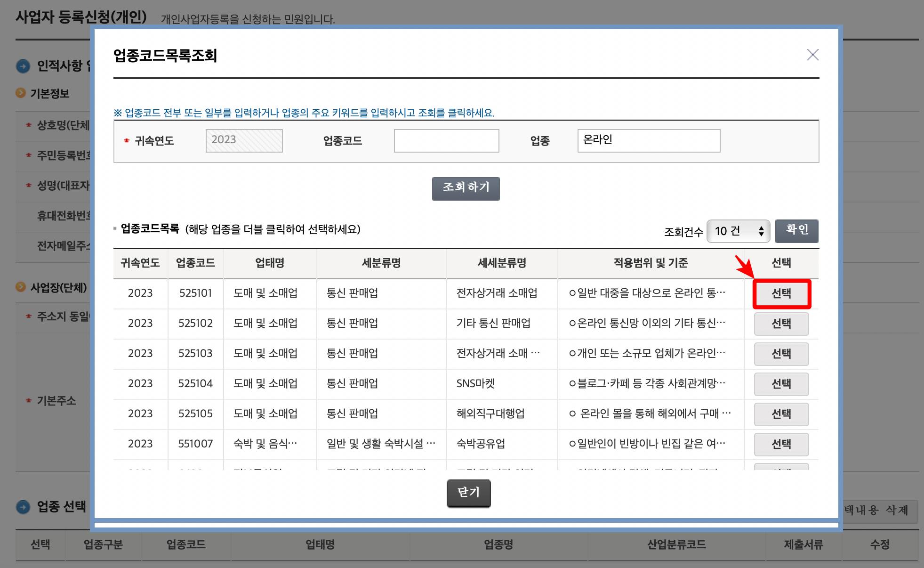This screenshot has width=924, height=568.
Task: Open the 조회건수 dropdown showing 10 건
Action: click(738, 231)
